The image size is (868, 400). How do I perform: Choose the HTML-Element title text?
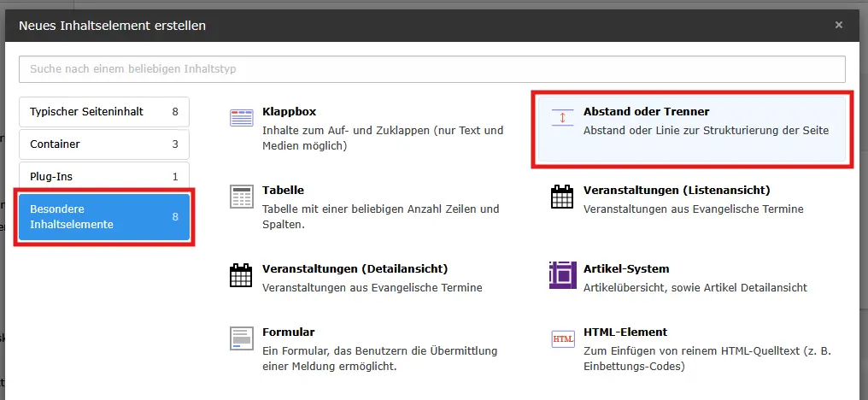click(x=625, y=332)
